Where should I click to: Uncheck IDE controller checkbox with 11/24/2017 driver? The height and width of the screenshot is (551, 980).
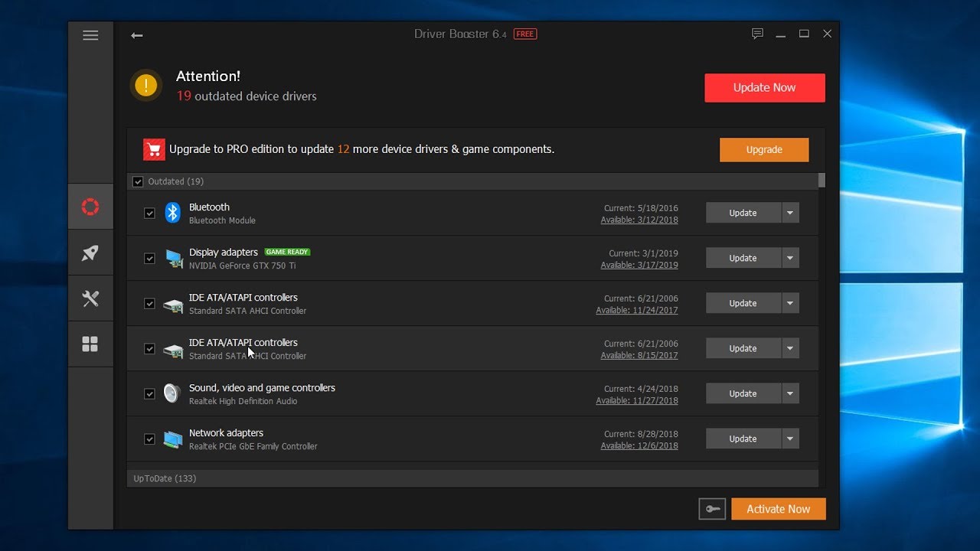(149, 304)
